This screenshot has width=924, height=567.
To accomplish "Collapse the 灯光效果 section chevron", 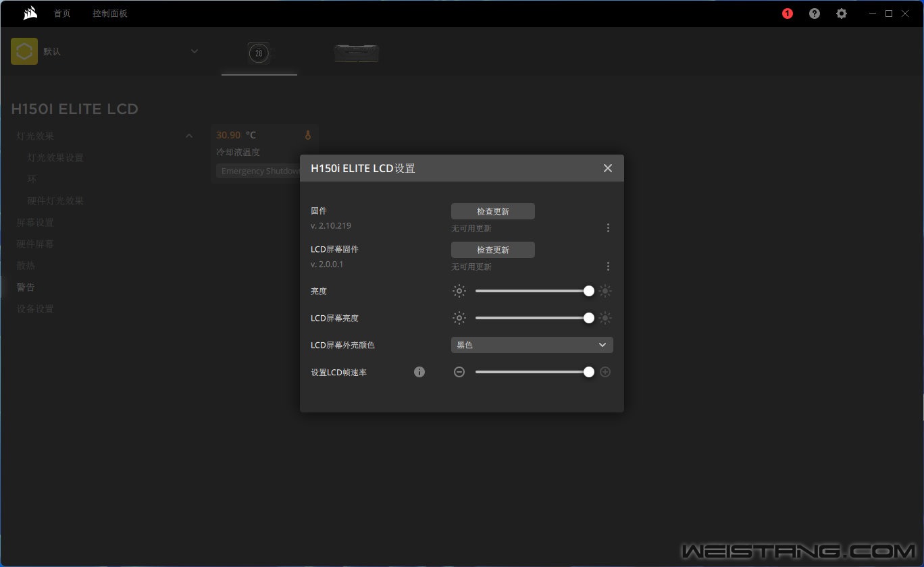I will coord(189,136).
